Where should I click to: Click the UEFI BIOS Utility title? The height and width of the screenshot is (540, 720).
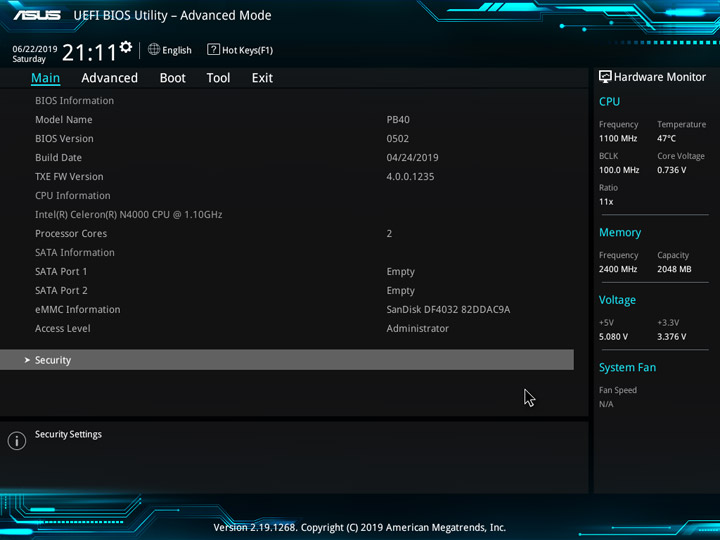(x=172, y=16)
